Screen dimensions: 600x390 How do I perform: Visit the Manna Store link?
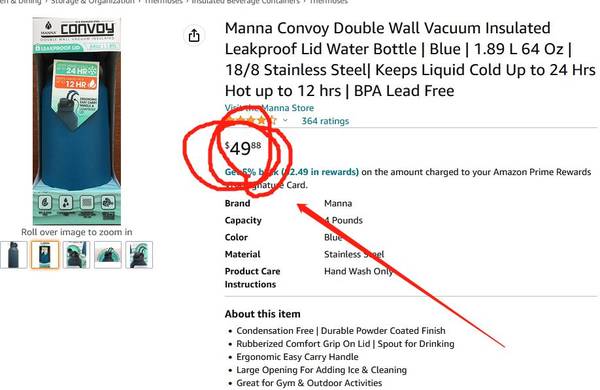269,108
